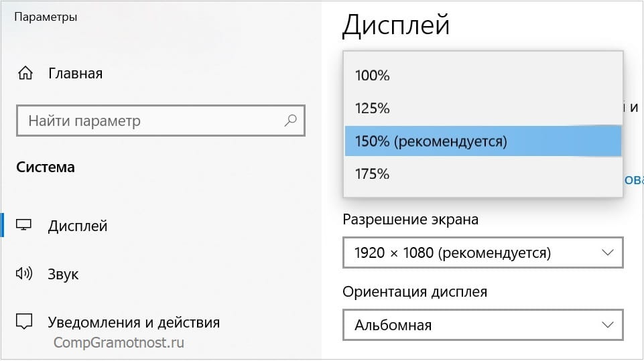Viewport: 644px width, 361px height.
Task: Go to the Звук settings section
Action: tap(63, 274)
